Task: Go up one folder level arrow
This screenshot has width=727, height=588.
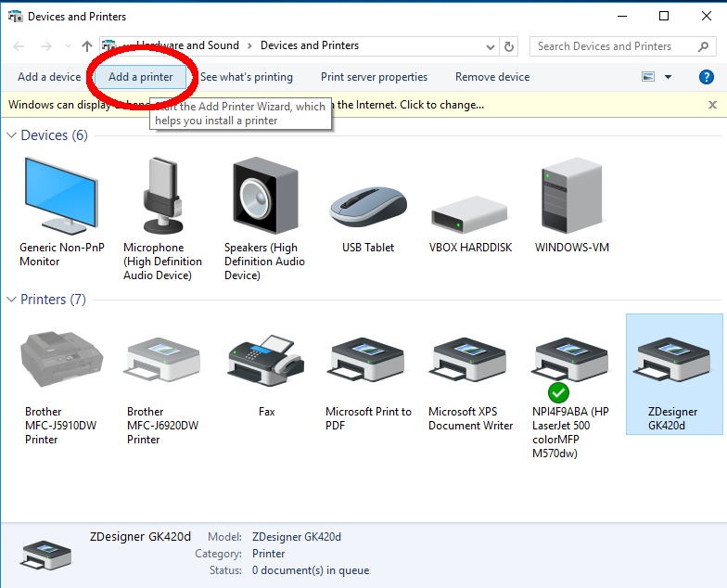Action: pos(87,46)
